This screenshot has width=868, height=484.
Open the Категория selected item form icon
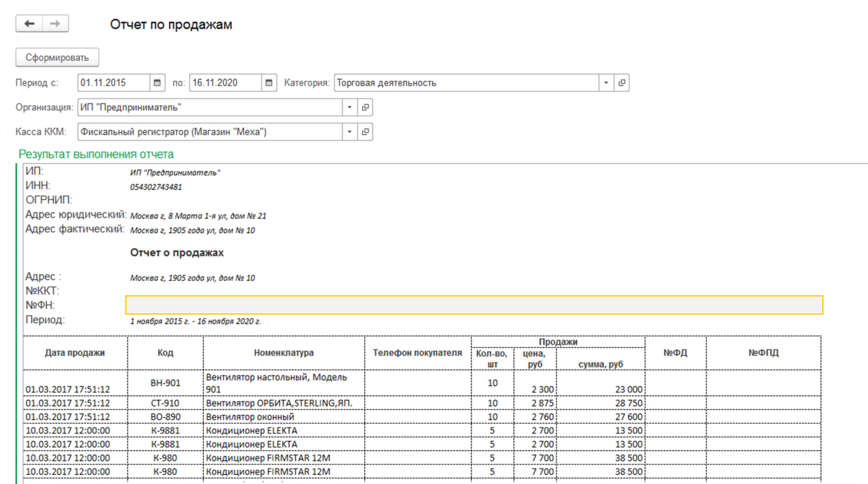(x=622, y=83)
